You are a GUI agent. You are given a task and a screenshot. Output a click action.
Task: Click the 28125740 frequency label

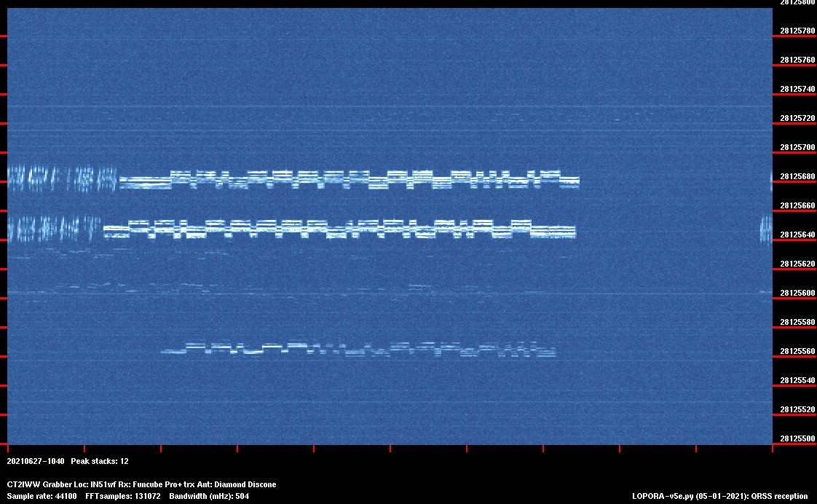(797, 89)
